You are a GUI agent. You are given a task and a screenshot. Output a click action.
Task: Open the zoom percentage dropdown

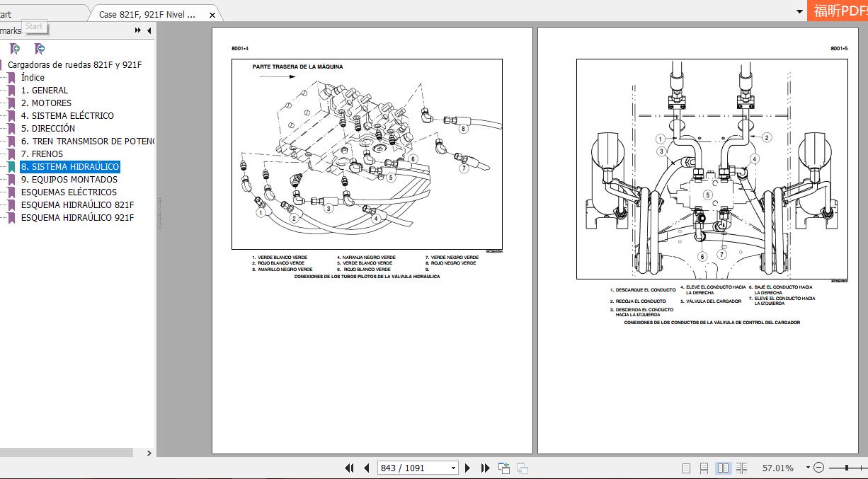pyautogui.click(x=808, y=468)
